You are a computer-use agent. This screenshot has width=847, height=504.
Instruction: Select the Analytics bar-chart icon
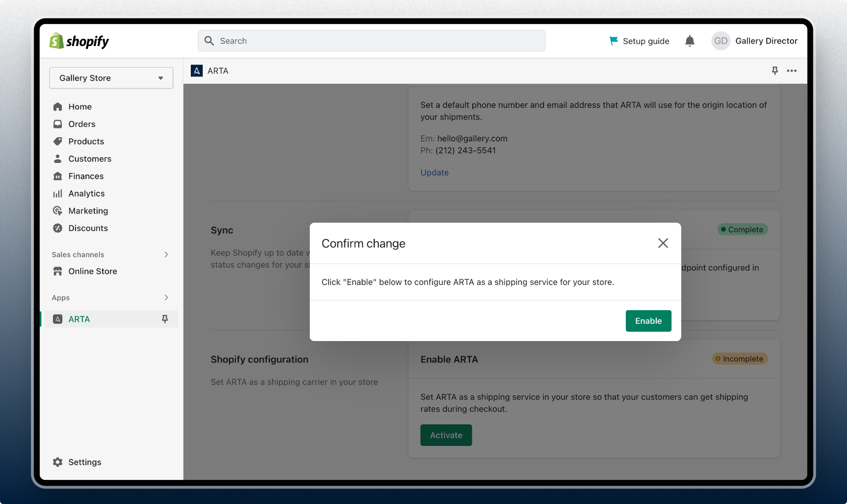click(58, 193)
